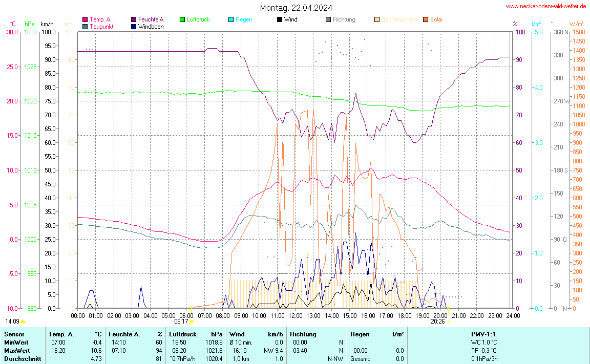
Task: Click the sun icon beside 14:09
Action: [x=23, y=322]
